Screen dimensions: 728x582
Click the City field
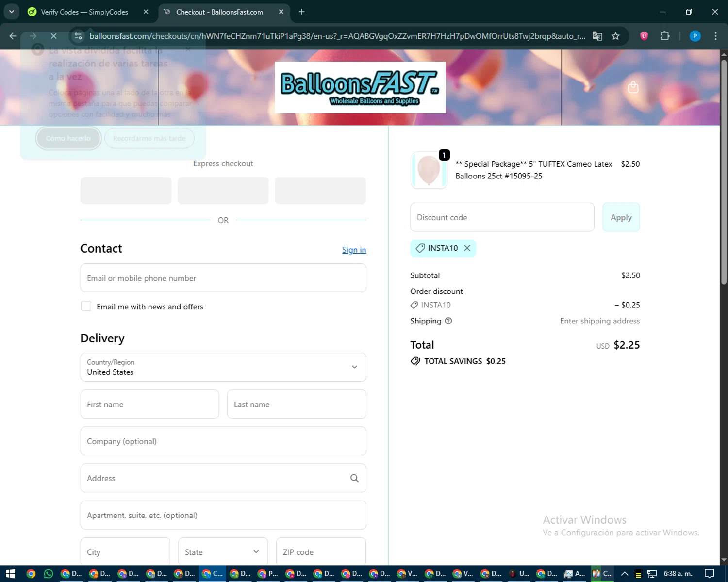point(125,552)
